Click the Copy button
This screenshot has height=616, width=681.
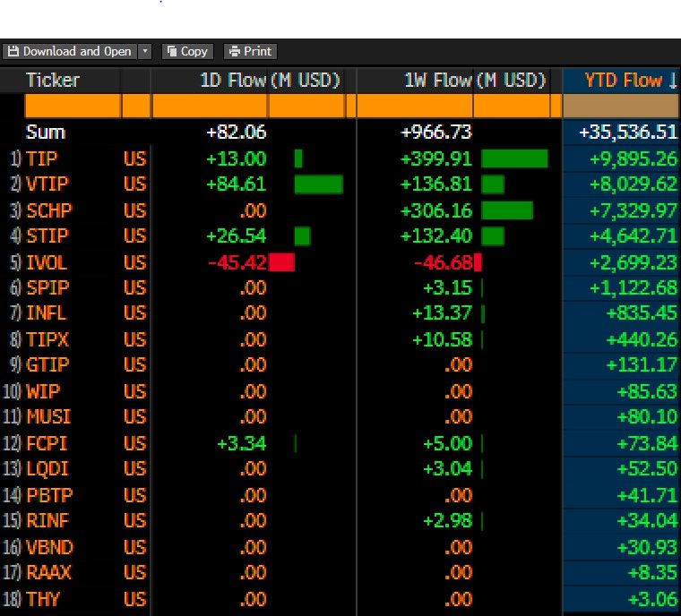[187, 52]
